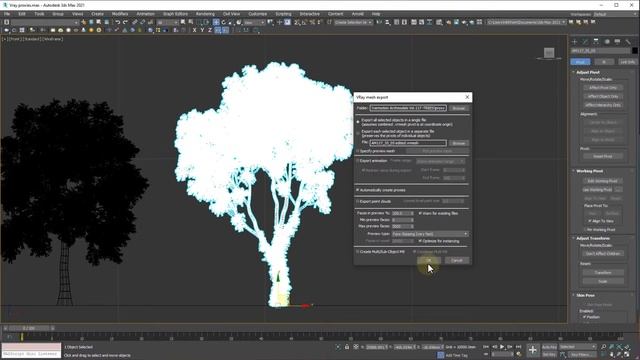Click the Align tool icon
Screen dimensions: 640x360
point(387,22)
